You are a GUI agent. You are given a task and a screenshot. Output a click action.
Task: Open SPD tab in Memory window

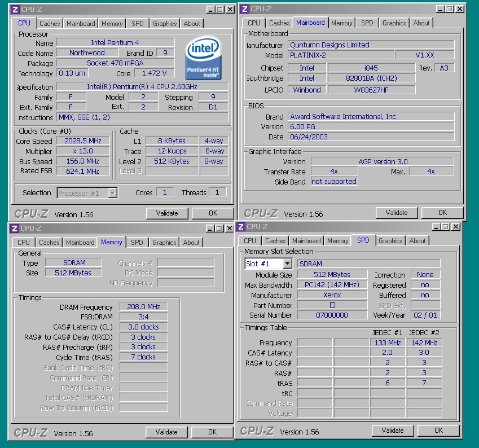tap(137, 242)
